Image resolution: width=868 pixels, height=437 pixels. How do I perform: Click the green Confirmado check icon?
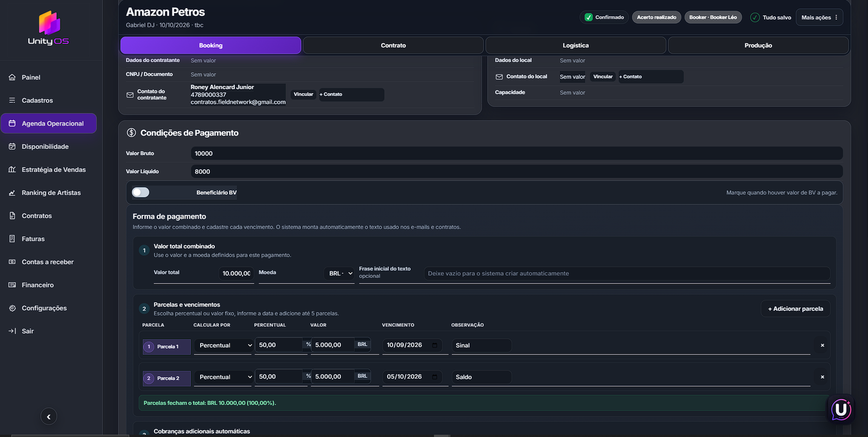[589, 17]
